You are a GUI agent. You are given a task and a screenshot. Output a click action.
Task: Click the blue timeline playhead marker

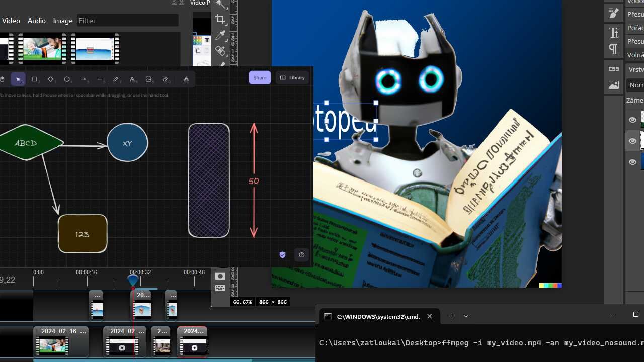click(133, 280)
